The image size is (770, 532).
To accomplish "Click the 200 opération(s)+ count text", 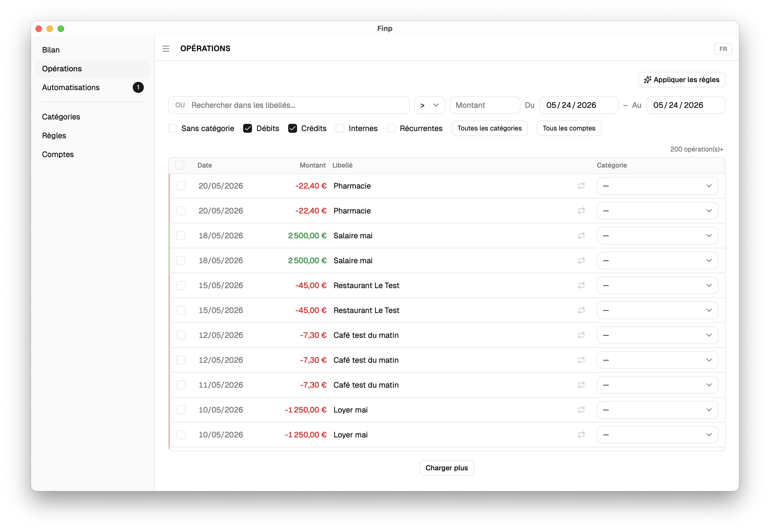I will pos(697,149).
